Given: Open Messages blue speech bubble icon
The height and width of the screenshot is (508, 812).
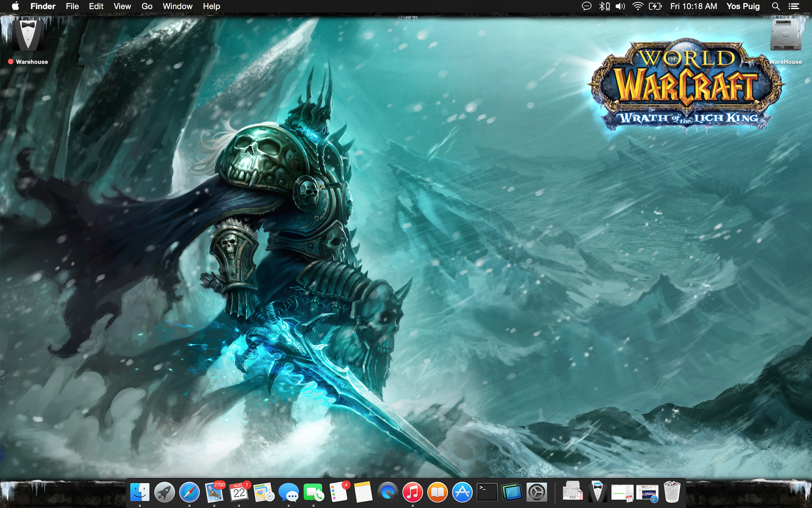Looking at the screenshot, I should click(x=289, y=492).
